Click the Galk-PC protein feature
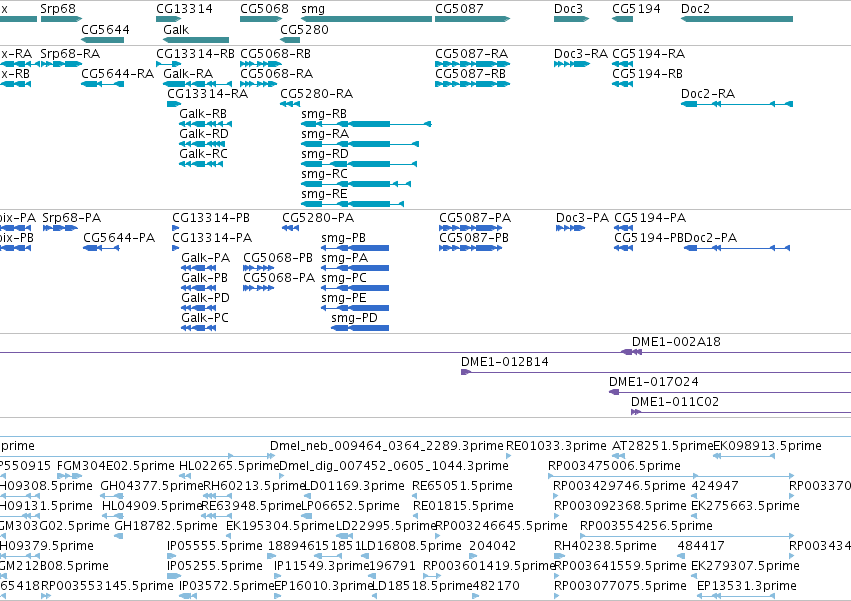This screenshot has width=851, height=601. (x=199, y=328)
